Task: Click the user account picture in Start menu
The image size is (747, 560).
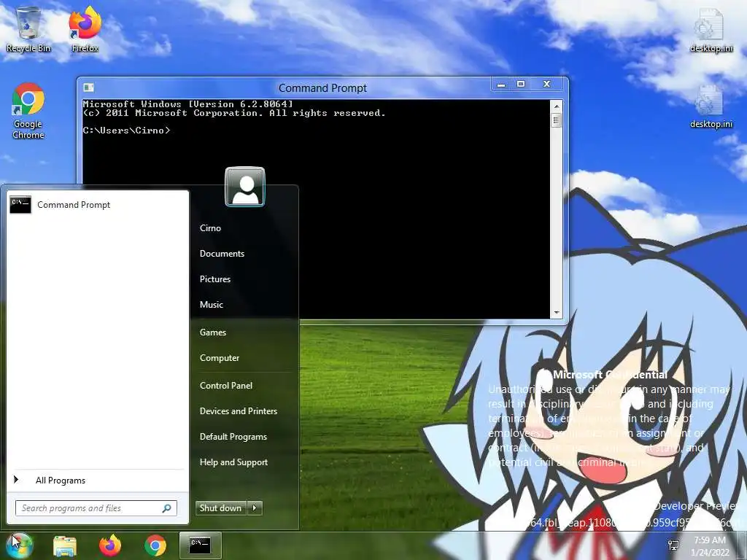Action: coord(245,187)
